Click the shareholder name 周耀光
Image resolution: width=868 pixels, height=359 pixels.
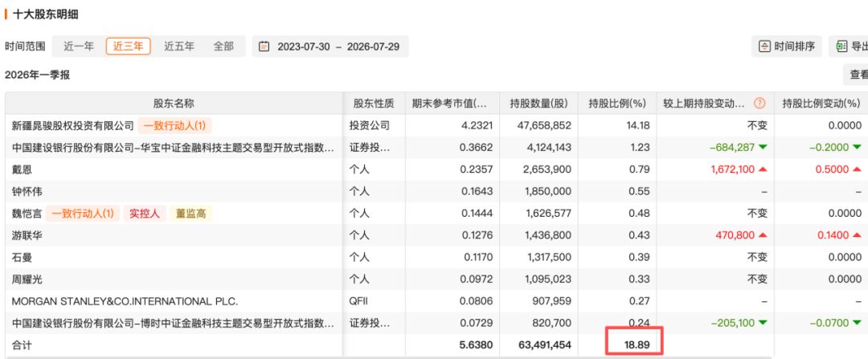27,280
